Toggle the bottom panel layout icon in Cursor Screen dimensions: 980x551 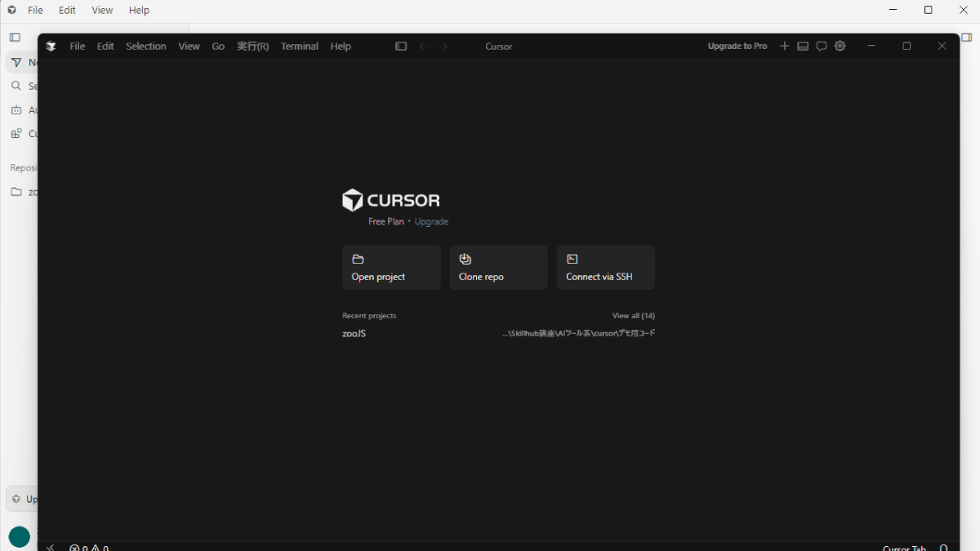point(803,47)
